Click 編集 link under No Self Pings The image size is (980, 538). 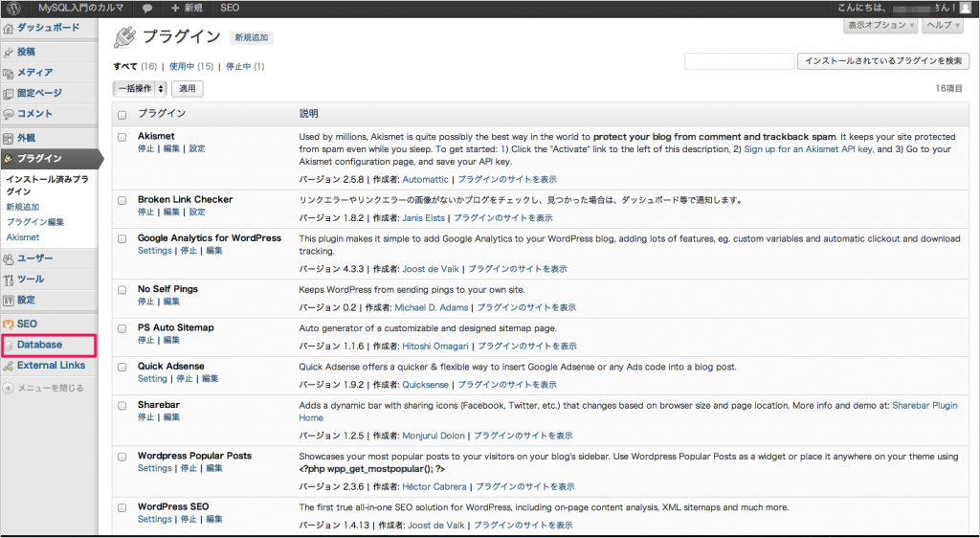pos(171,302)
